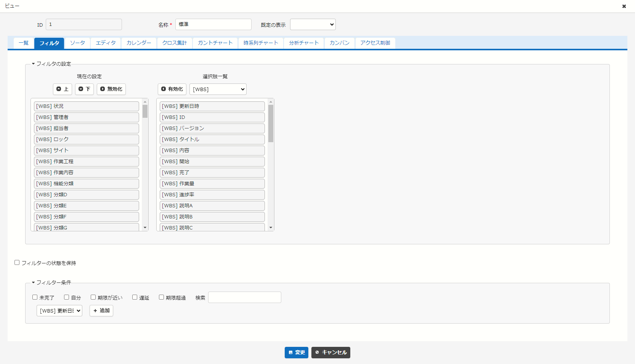Open the [WBS] 更新日時 filter column dropdown
635x364 pixels.
[x=59, y=311]
